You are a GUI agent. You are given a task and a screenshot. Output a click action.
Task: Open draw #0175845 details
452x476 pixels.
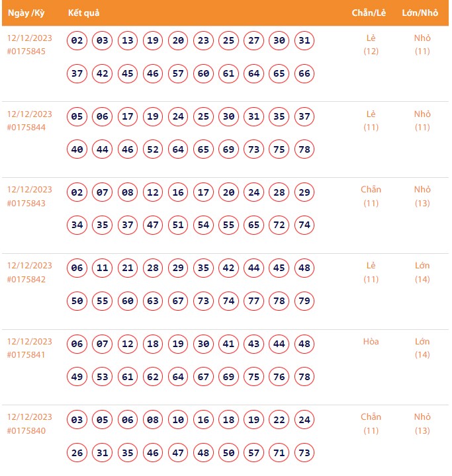click(26, 51)
